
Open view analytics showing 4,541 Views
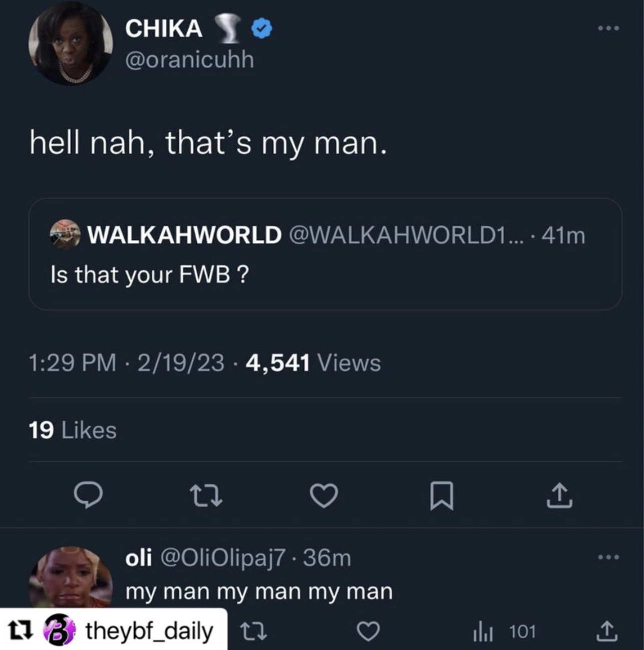[313, 363]
